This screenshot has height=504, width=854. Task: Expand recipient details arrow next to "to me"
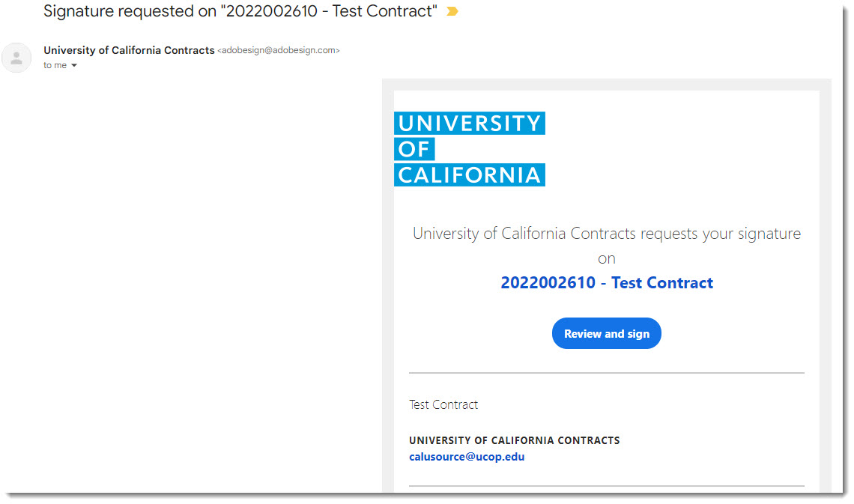74,66
